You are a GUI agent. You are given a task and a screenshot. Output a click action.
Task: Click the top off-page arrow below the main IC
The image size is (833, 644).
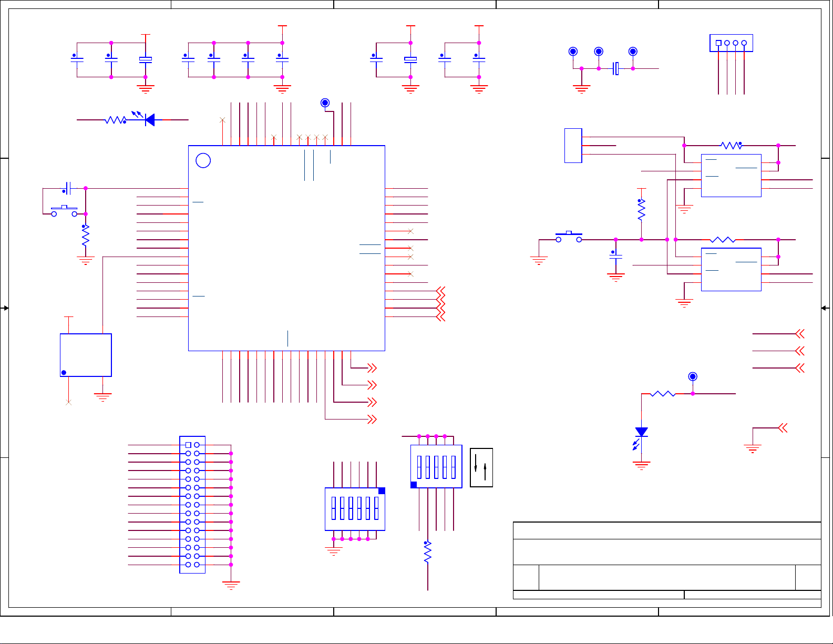pyautogui.click(x=372, y=368)
